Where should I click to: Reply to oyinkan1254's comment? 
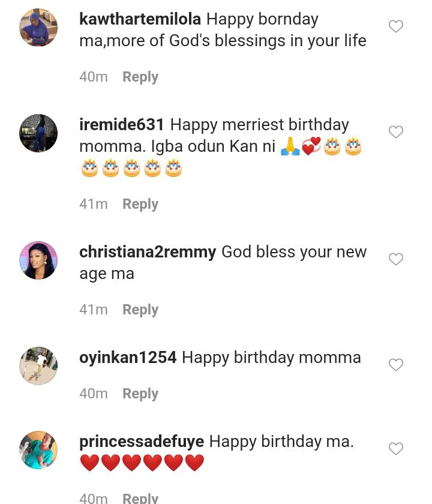tap(140, 394)
